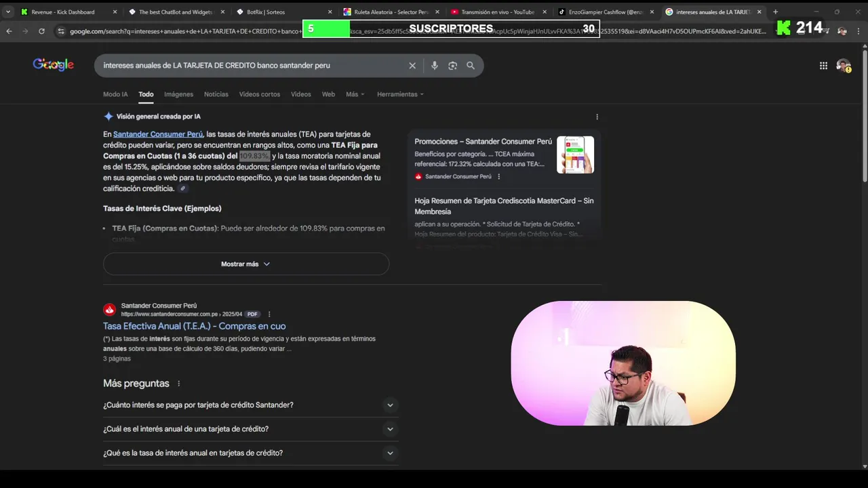
Task: Show Noticias results
Action: click(x=216, y=94)
